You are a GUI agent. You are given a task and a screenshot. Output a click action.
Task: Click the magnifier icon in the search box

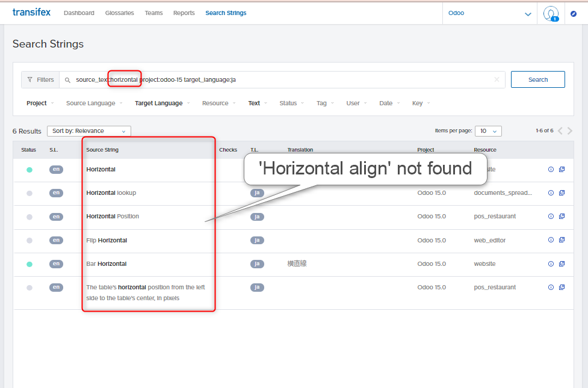67,80
